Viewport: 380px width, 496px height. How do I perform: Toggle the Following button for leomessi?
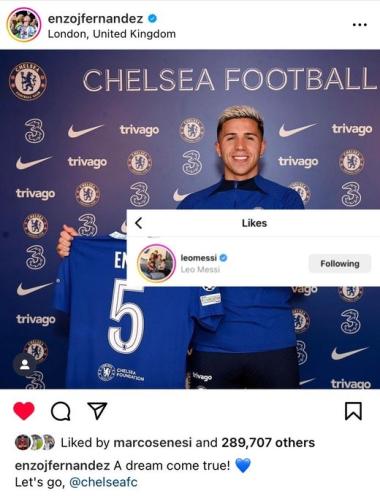click(340, 264)
